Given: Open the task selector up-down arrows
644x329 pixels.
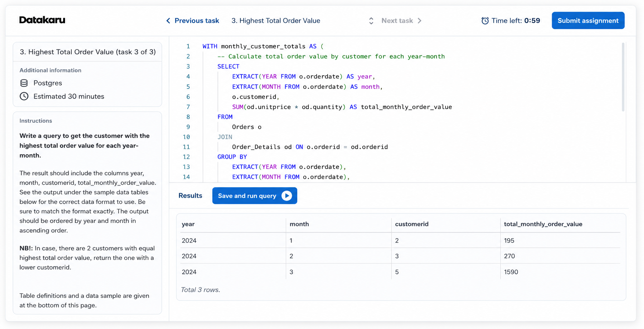Looking at the screenshot, I should click(x=371, y=21).
